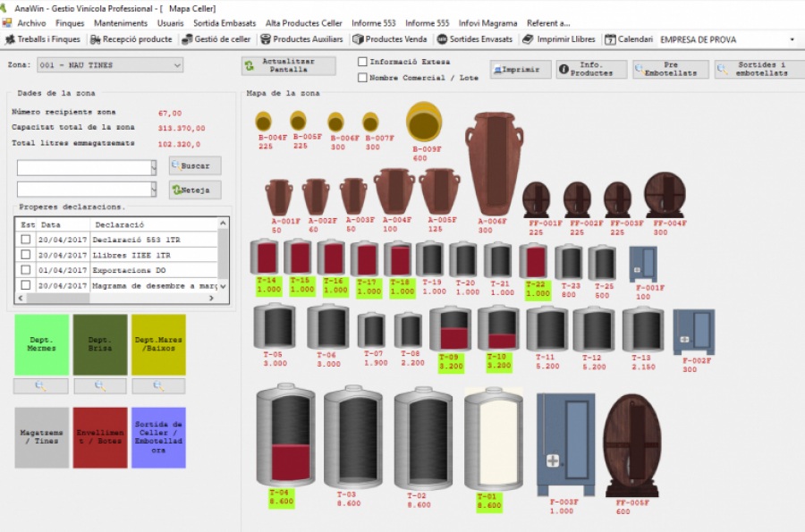
Task: Expand the second search combo box
Action: (x=154, y=190)
